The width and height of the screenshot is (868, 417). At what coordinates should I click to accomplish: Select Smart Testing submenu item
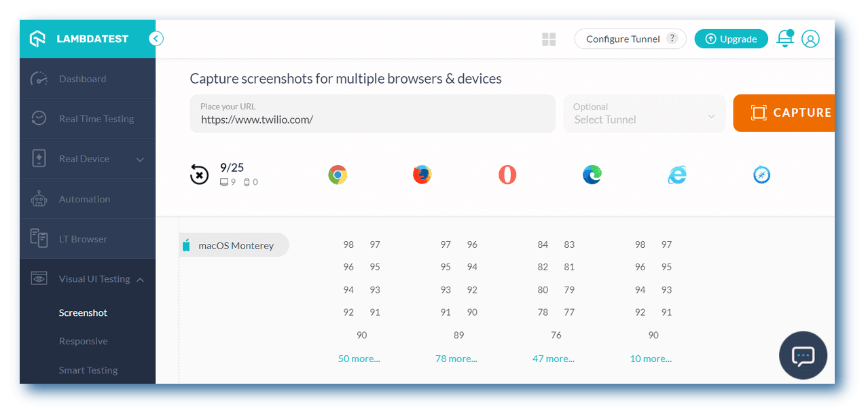tap(88, 370)
